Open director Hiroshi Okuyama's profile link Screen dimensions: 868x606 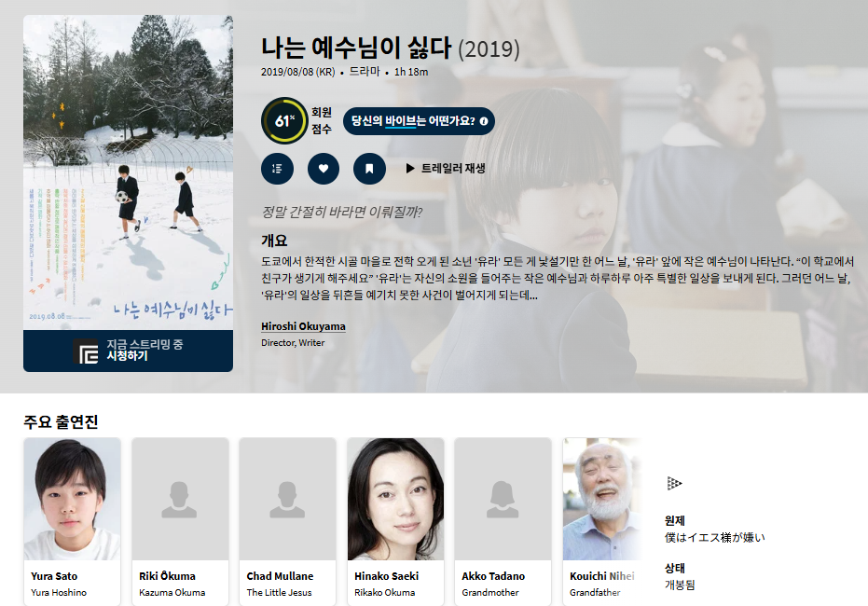click(x=303, y=326)
